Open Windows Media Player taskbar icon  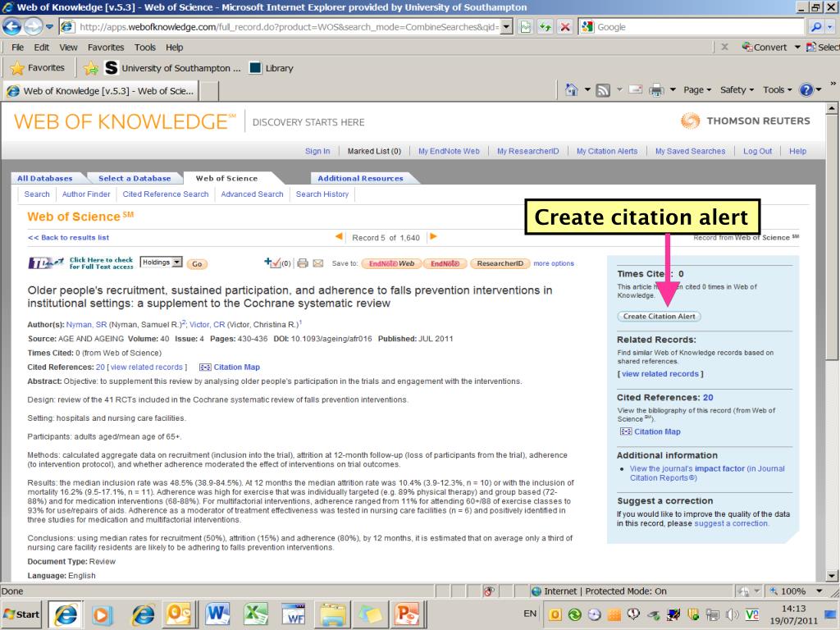[102, 614]
